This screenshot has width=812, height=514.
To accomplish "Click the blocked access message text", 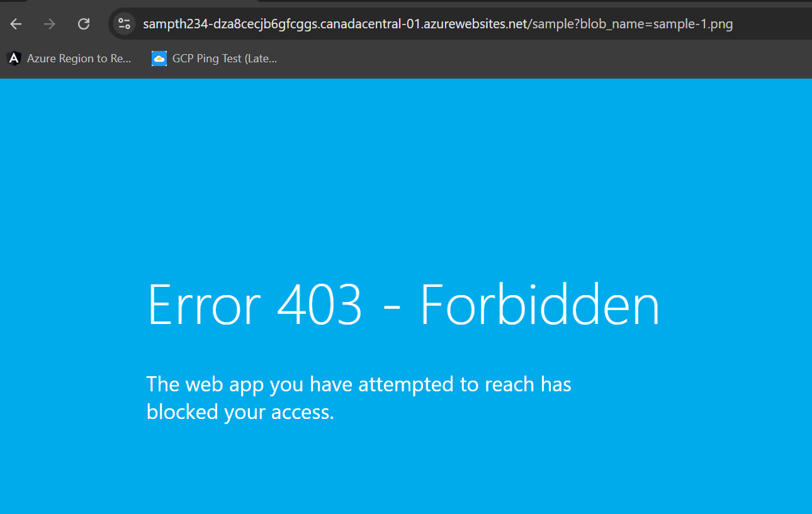I will [358, 397].
